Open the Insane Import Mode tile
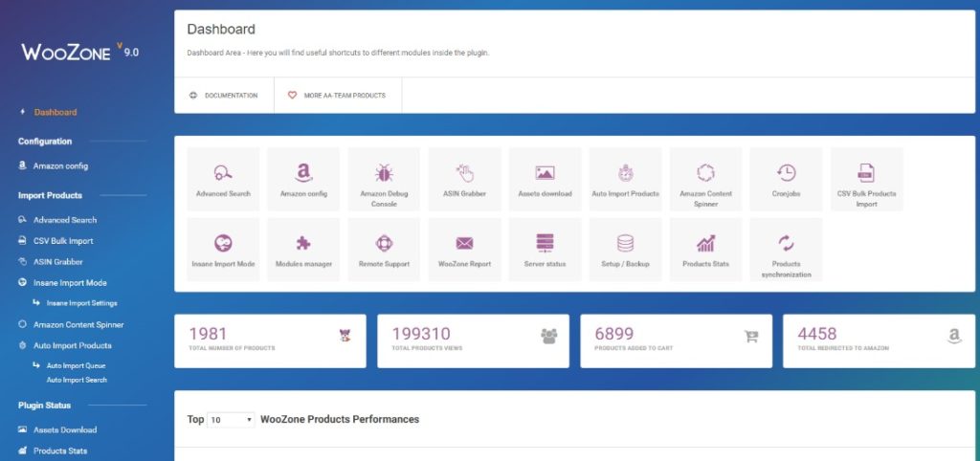Image resolution: width=980 pixels, height=461 pixels. pyautogui.click(x=223, y=250)
